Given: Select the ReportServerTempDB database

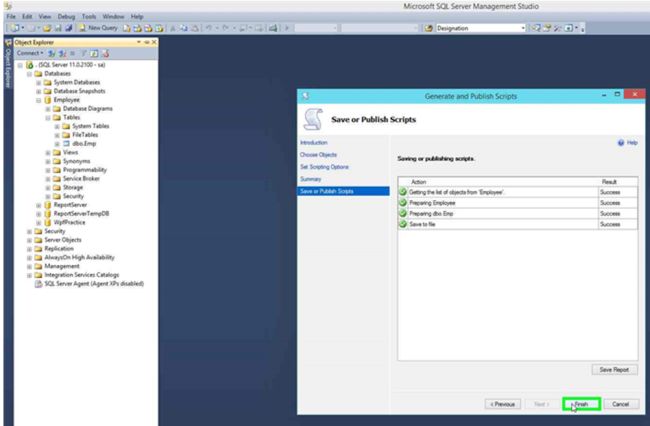Looking at the screenshot, I should point(81,214).
